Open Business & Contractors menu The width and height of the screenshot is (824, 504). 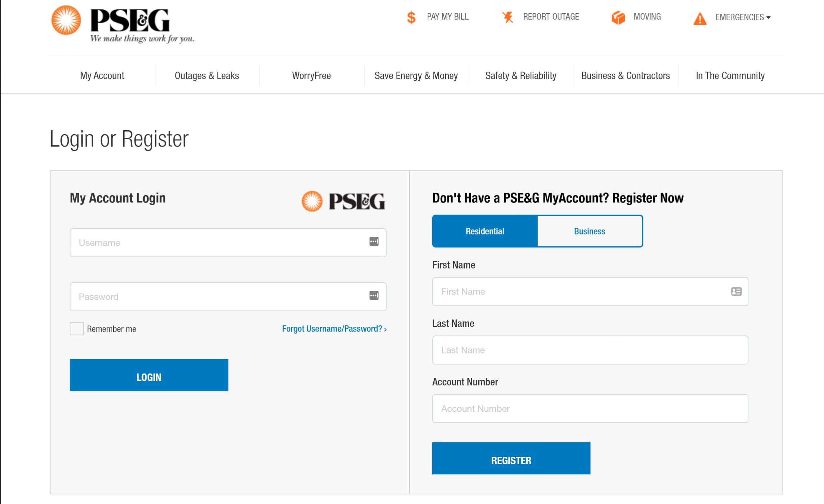coord(625,76)
